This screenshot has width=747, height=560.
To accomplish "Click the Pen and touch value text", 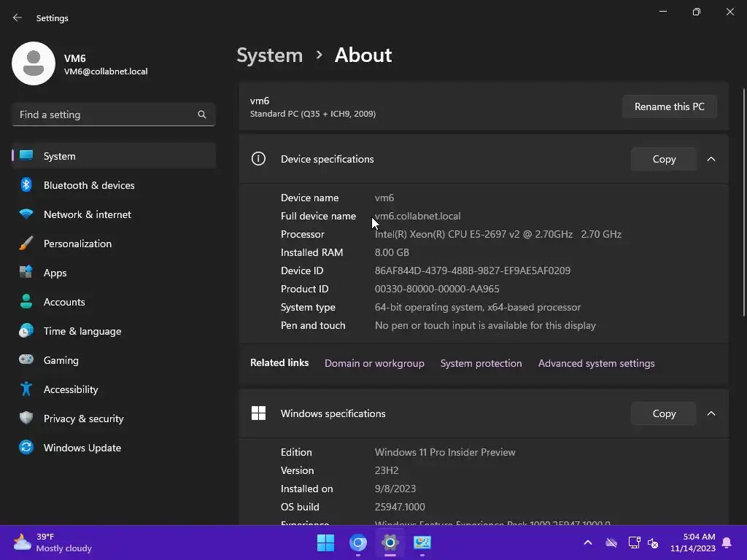I will (485, 326).
